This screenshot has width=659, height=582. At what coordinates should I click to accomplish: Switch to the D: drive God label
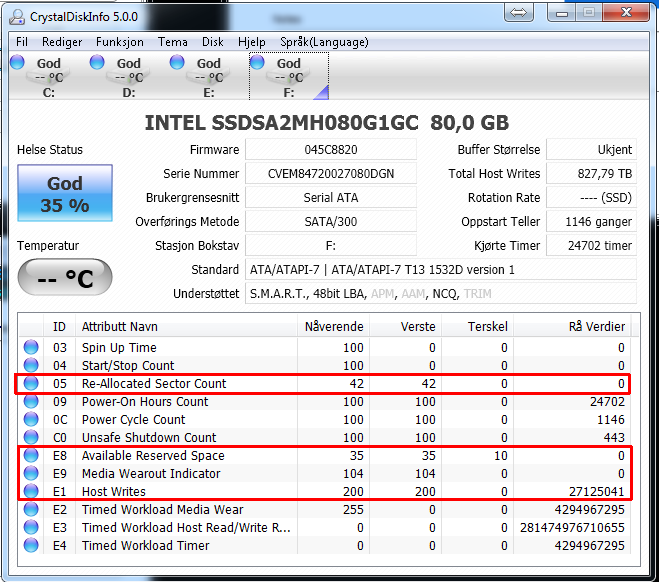click(129, 63)
